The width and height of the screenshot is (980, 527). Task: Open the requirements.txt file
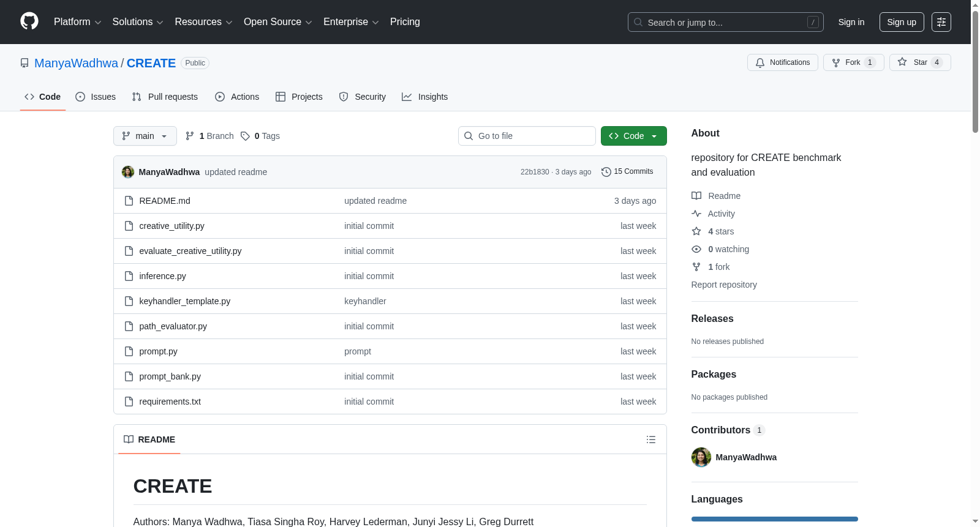170,402
